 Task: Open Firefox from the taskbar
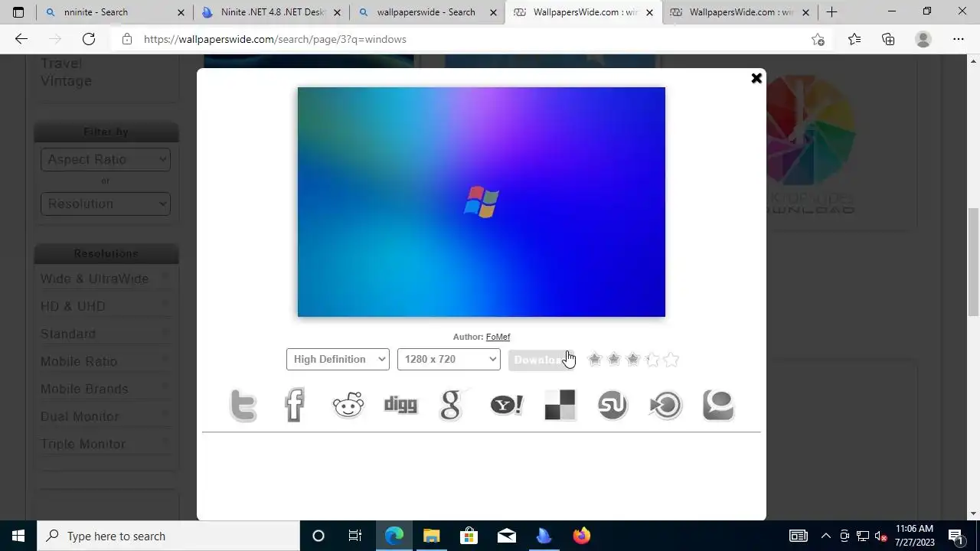point(582,536)
